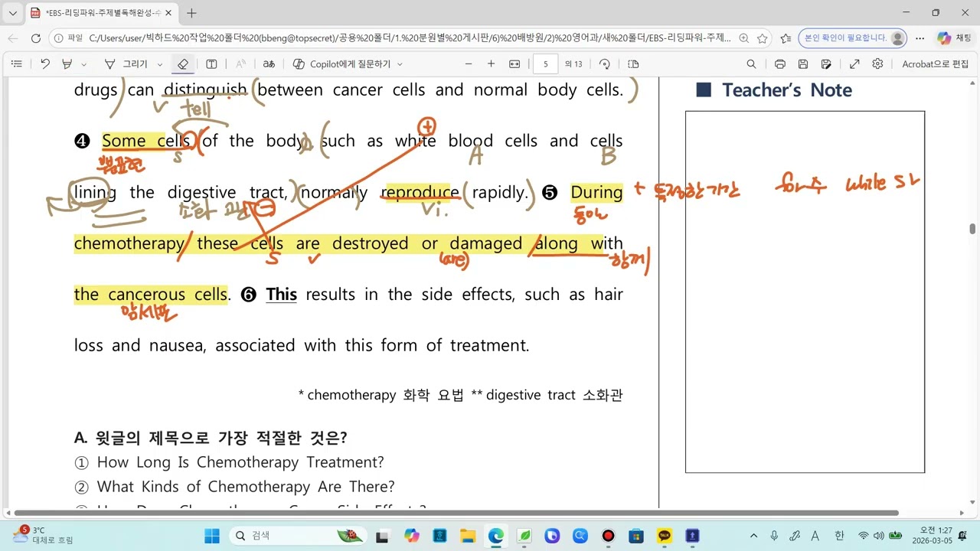Open the red record app on taskbar
The image size is (980, 551).
click(608, 536)
